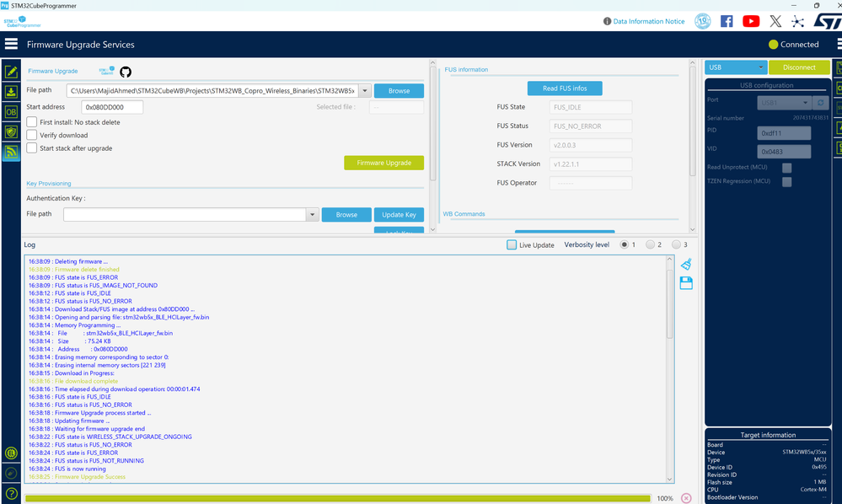The width and height of the screenshot is (842, 504).
Task: Browse for the firmware file
Action: pyautogui.click(x=399, y=91)
